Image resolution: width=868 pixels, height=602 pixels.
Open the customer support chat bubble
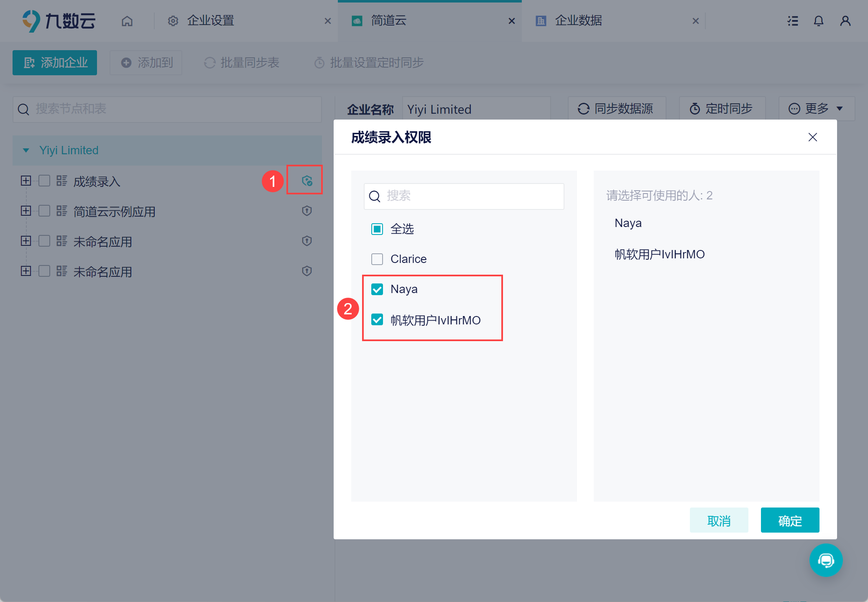(826, 560)
